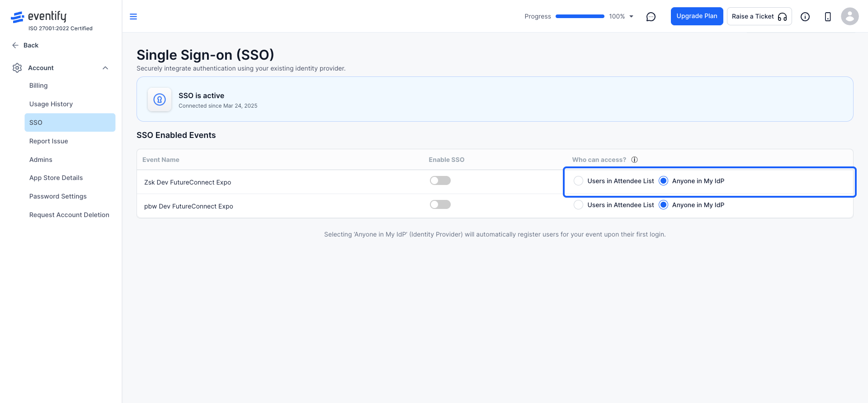Click the mobile phone preview icon
Screen dimensions: 868x403
click(x=827, y=17)
